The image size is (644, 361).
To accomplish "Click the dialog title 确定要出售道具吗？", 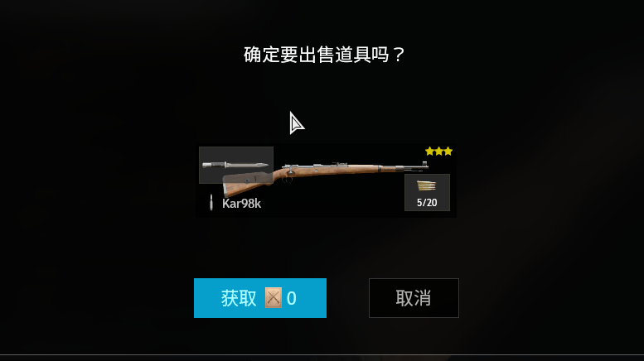I will pyautogui.click(x=324, y=55).
